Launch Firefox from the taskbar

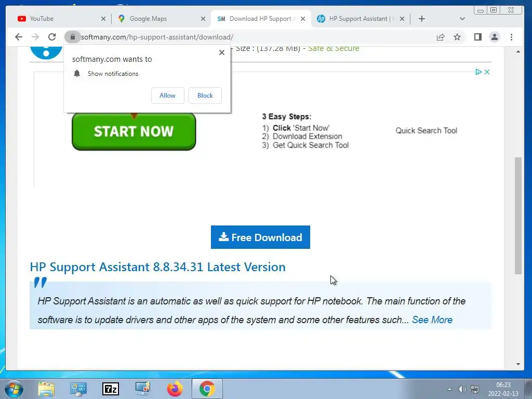(175, 389)
